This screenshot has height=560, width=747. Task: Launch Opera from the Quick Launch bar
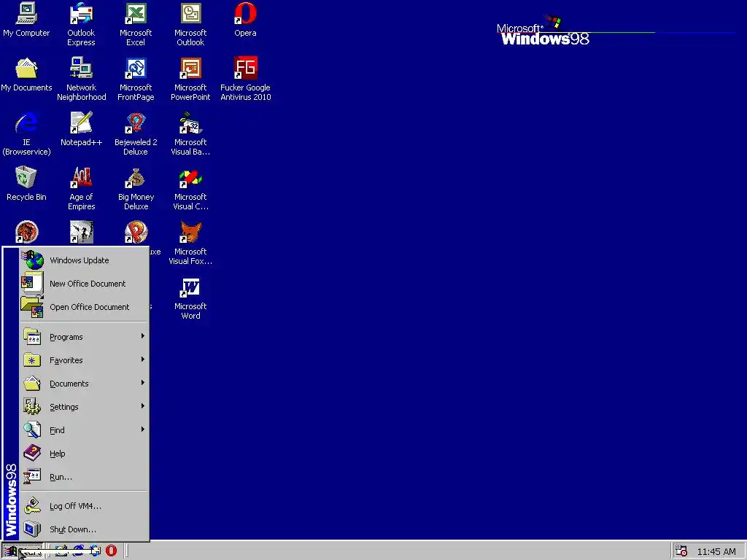[111, 551]
